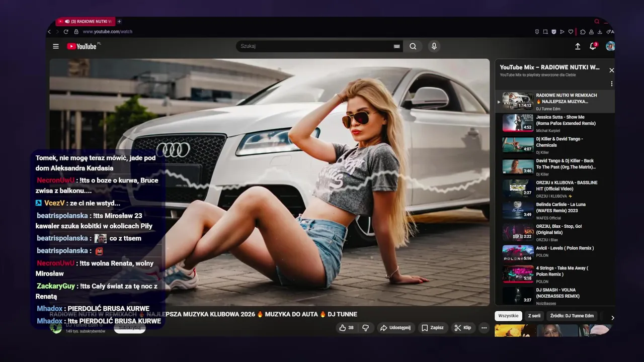This screenshot has height=362, width=644.
Task: Click the 'ORZ3U i KLUBOVA' channel name
Action: click(x=551, y=196)
